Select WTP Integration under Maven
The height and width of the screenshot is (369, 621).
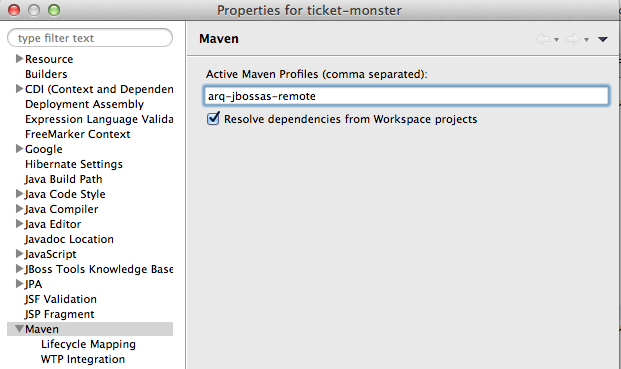83,359
